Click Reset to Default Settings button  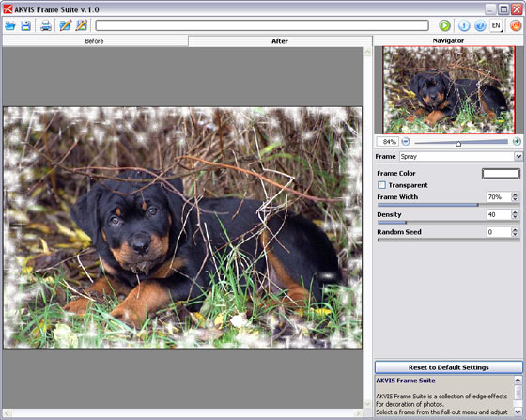tap(449, 367)
